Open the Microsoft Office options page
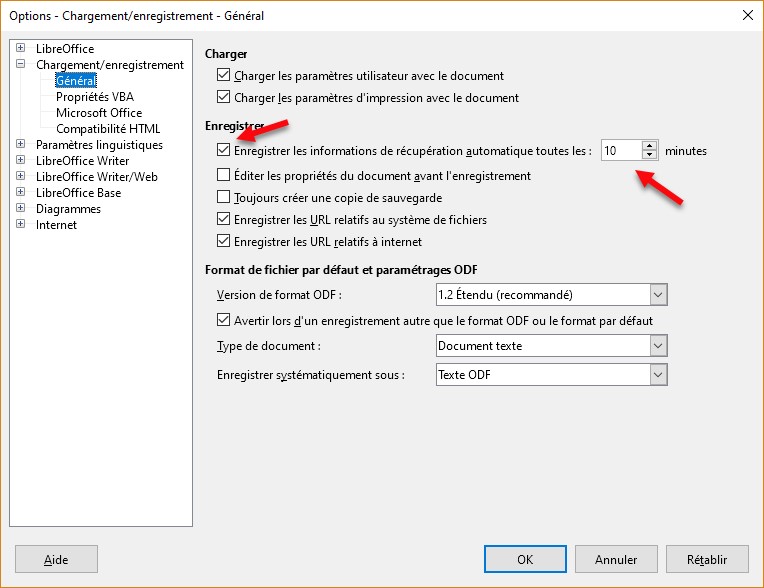The image size is (764, 588). point(99,113)
